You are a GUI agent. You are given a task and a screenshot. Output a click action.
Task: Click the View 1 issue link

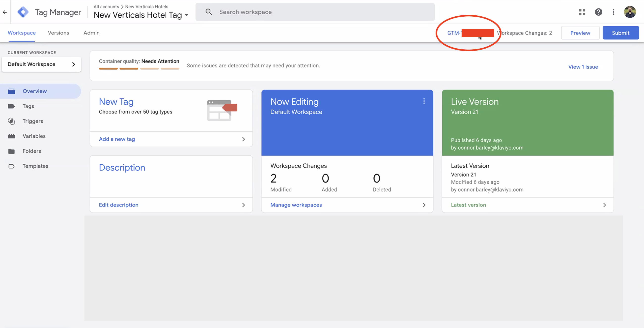[x=583, y=67]
